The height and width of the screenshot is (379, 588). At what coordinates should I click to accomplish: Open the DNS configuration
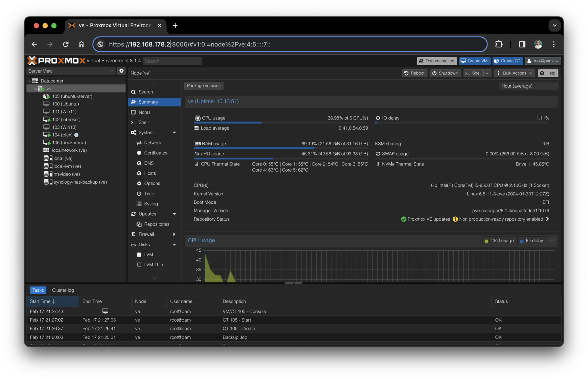pos(149,163)
